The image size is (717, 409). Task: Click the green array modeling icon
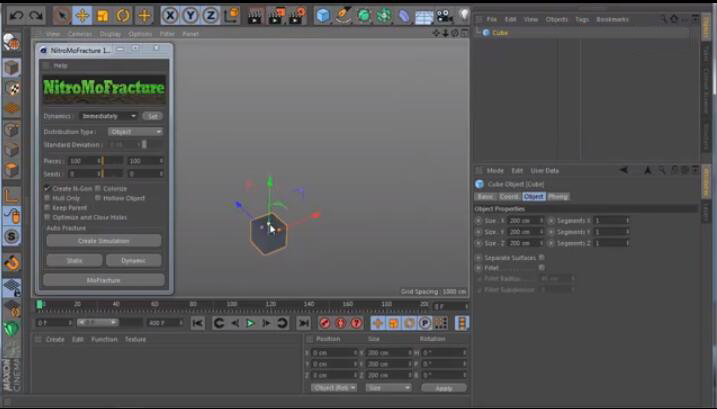(x=384, y=16)
